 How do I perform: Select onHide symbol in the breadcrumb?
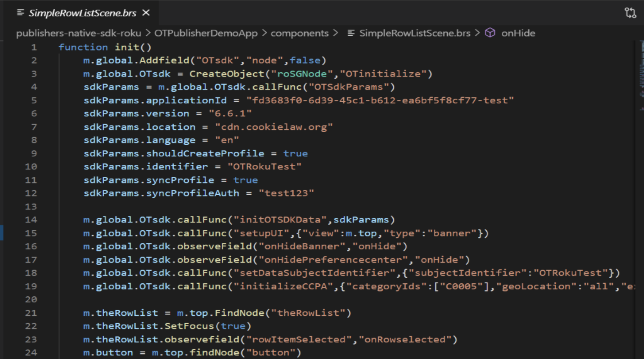[x=518, y=33]
